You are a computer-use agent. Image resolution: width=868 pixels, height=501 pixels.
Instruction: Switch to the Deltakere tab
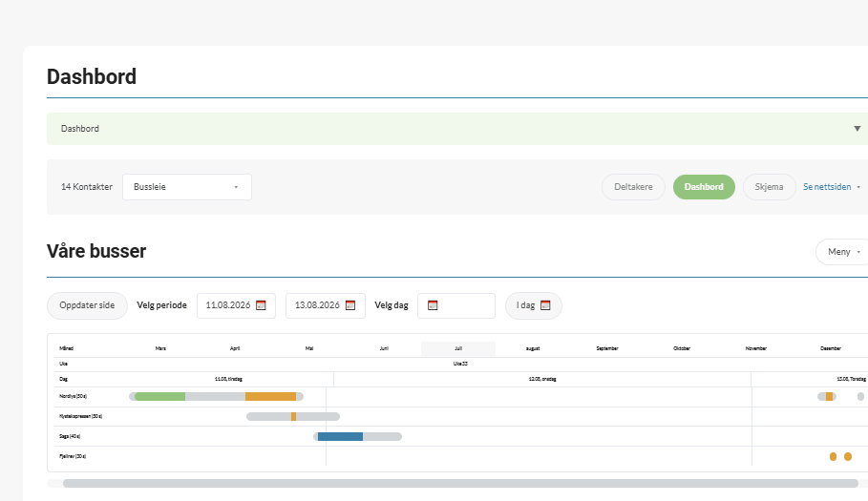coord(633,187)
